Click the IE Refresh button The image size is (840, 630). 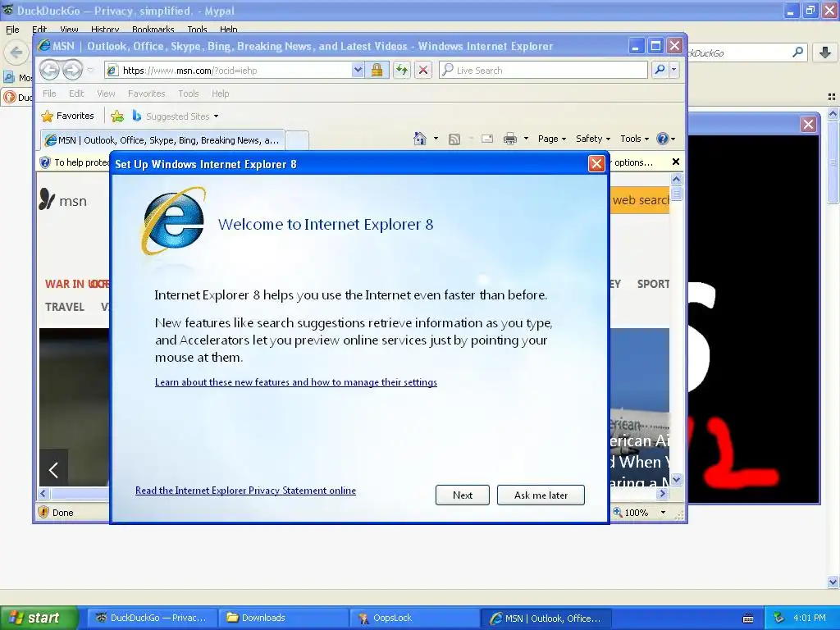(x=402, y=71)
